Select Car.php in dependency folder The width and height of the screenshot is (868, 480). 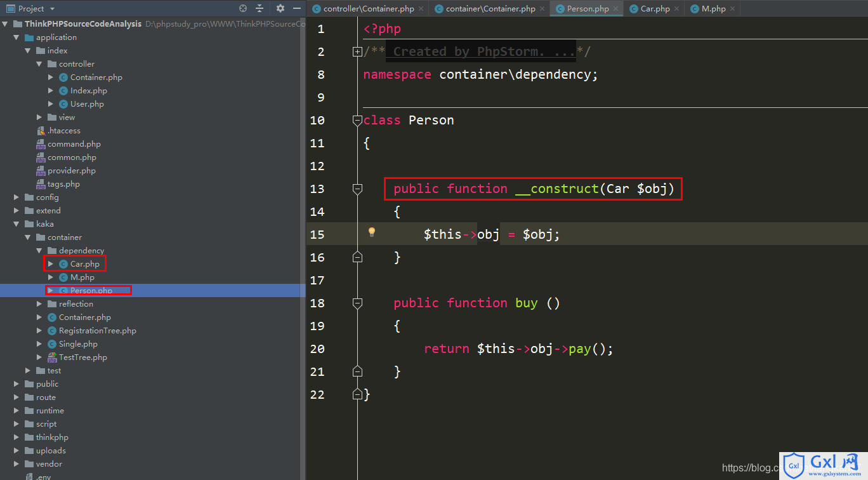85,264
